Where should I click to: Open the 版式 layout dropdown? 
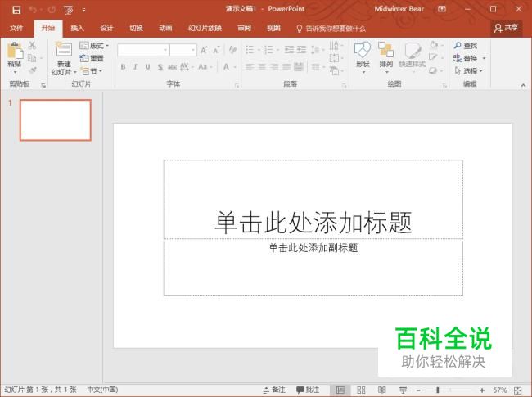tap(94, 46)
